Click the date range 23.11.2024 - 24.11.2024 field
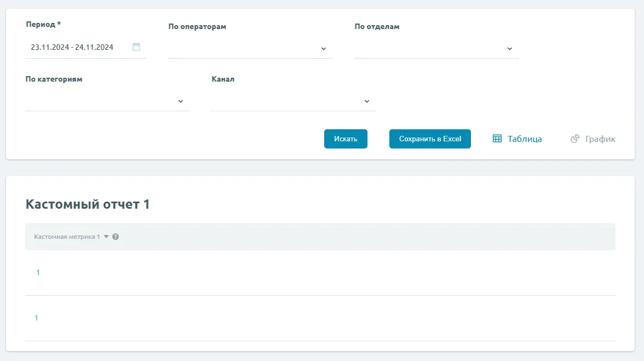Screen dimensions: 644x361 (72, 47)
